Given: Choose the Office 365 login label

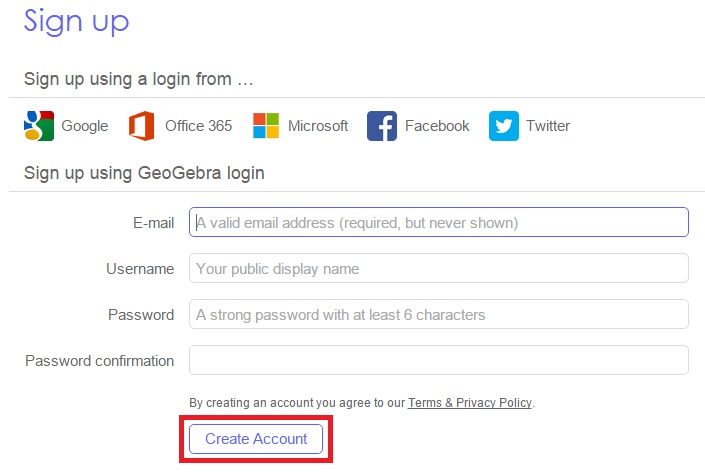Looking at the screenshot, I should click(x=198, y=125).
